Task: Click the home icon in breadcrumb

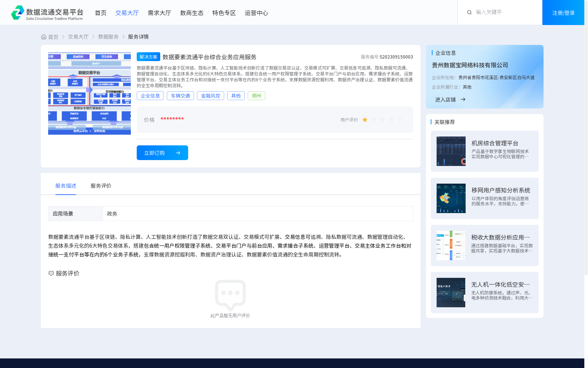Action: coord(44,37)
